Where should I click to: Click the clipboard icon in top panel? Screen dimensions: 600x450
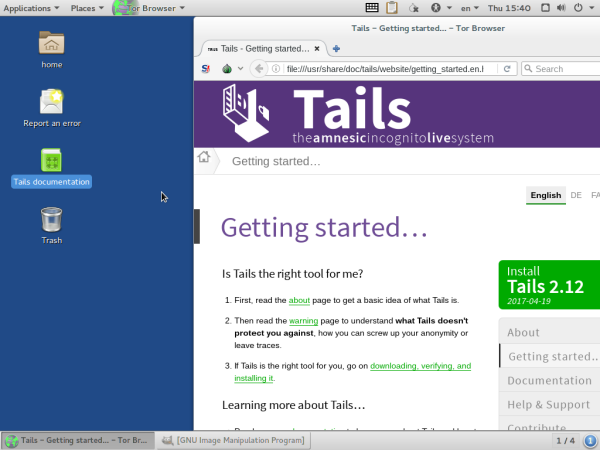pos(393,8)
